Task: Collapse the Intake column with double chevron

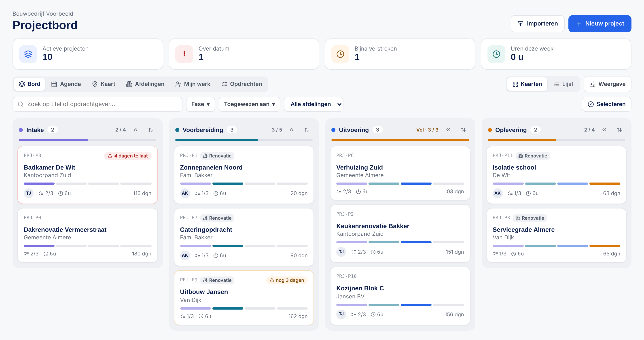Action: 136,130
